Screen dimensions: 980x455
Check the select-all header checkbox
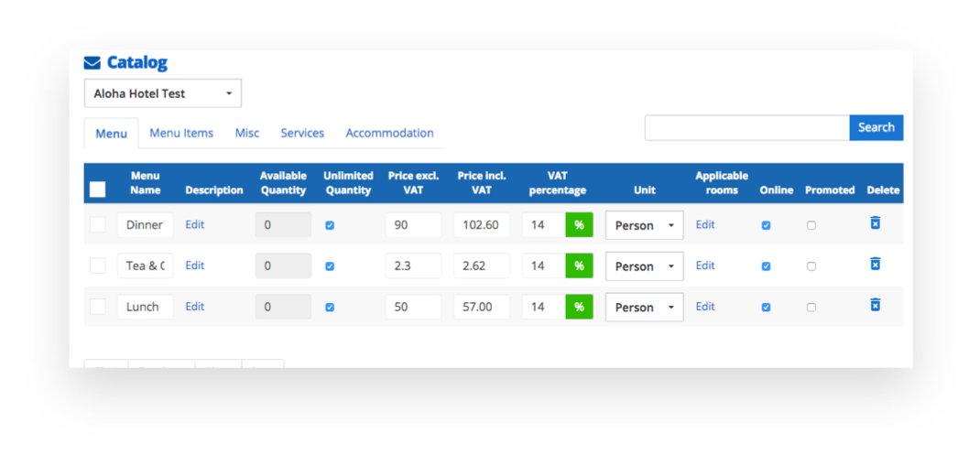coord(97,190)
